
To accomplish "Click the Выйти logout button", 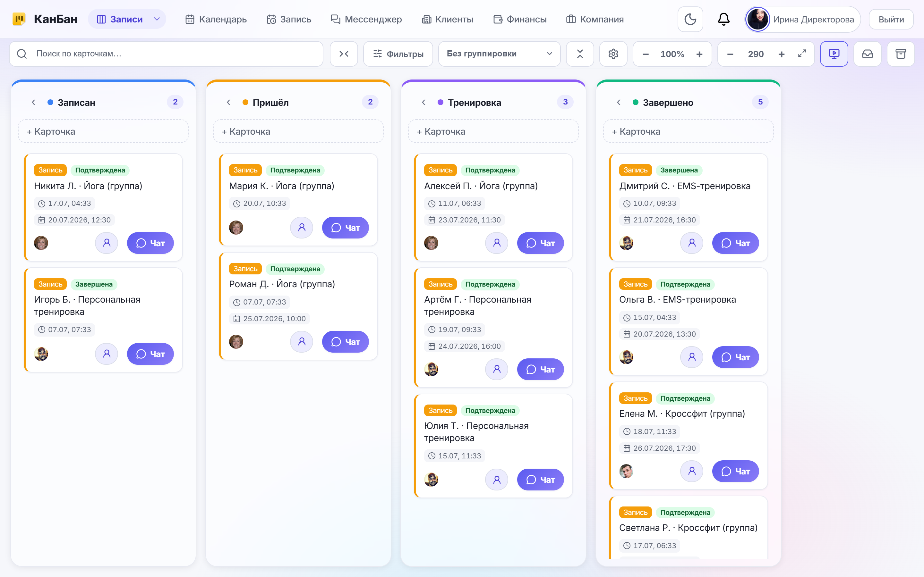I will pyautogui.click(x=891, y=19).
